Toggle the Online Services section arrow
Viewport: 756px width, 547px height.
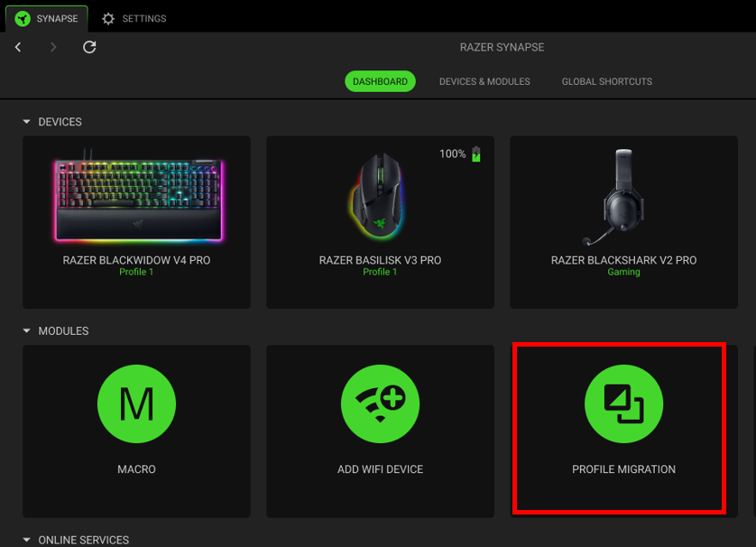pyautogui.click(x=27, y=540)
